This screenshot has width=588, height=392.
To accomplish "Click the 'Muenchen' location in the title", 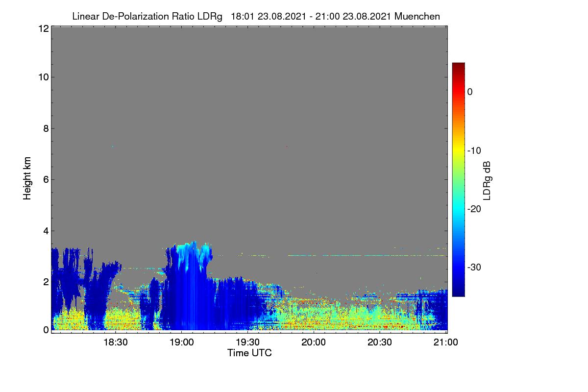I will (x=417, y=16).
